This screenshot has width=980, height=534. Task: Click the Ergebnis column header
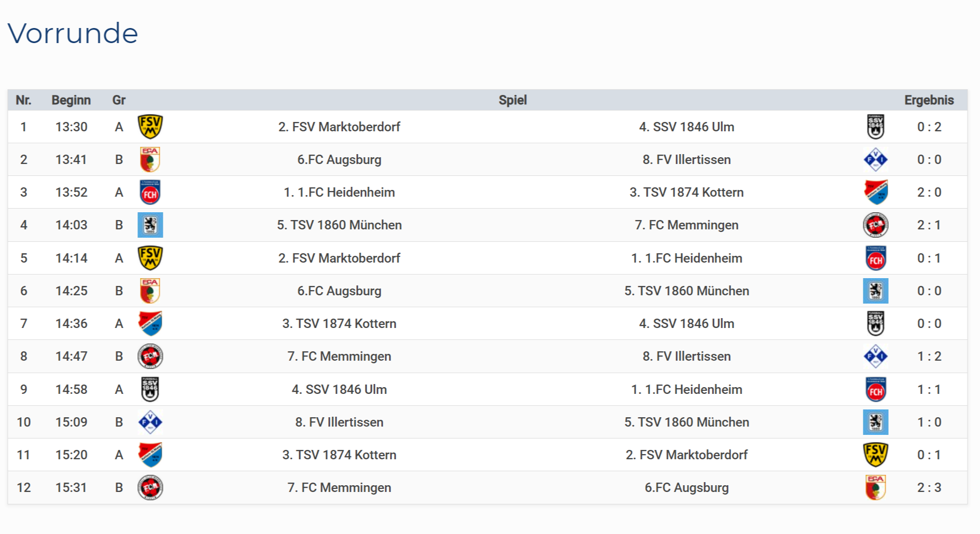coord(929,100)
